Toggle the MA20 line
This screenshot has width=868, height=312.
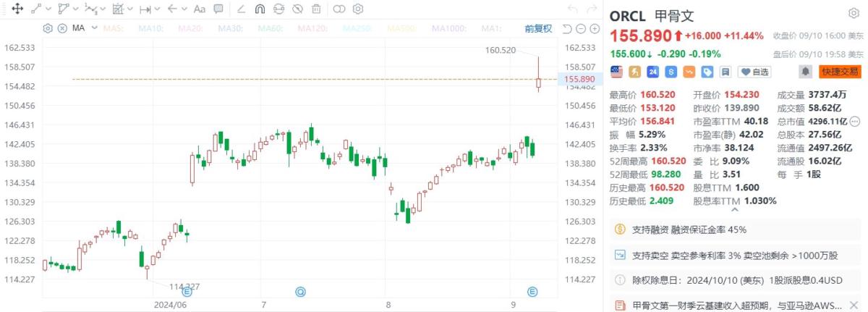(x=190, y=28)
